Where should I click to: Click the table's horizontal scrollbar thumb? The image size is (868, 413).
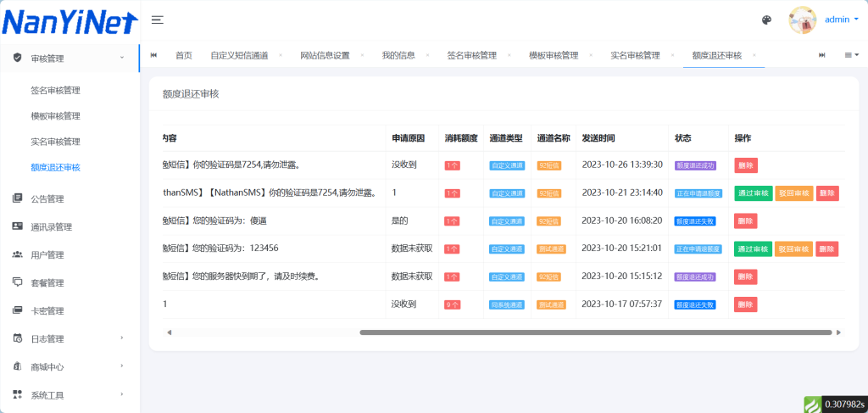click(596, 332)
